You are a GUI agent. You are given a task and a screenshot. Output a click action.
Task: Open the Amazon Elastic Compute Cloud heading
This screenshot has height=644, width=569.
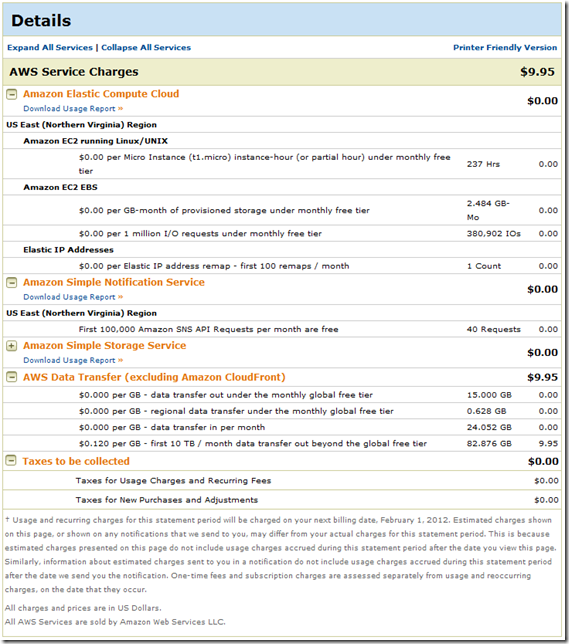101,94
